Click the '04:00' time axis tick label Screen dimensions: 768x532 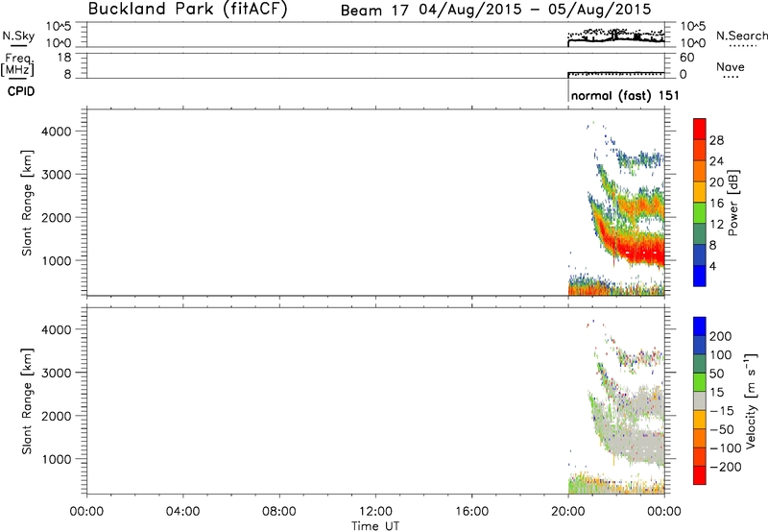182,512
